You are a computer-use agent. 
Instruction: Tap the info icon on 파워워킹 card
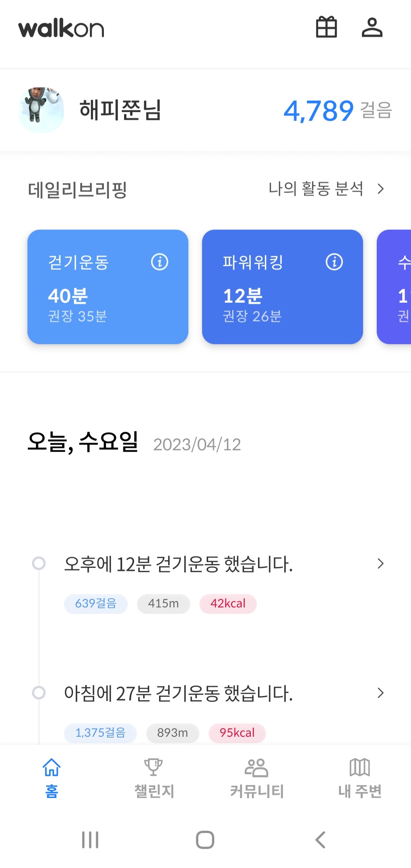click(334, 262)
